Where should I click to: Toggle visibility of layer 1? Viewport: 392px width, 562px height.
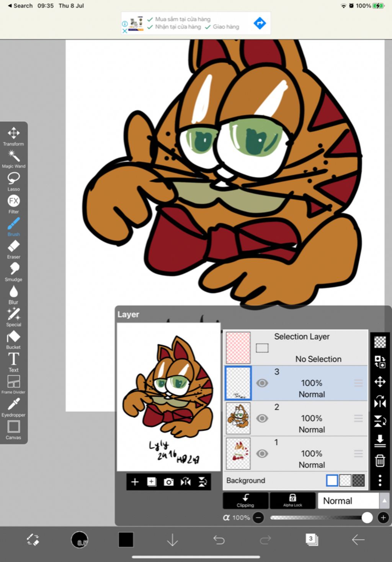pyautogui.click(x=262, y=454)
